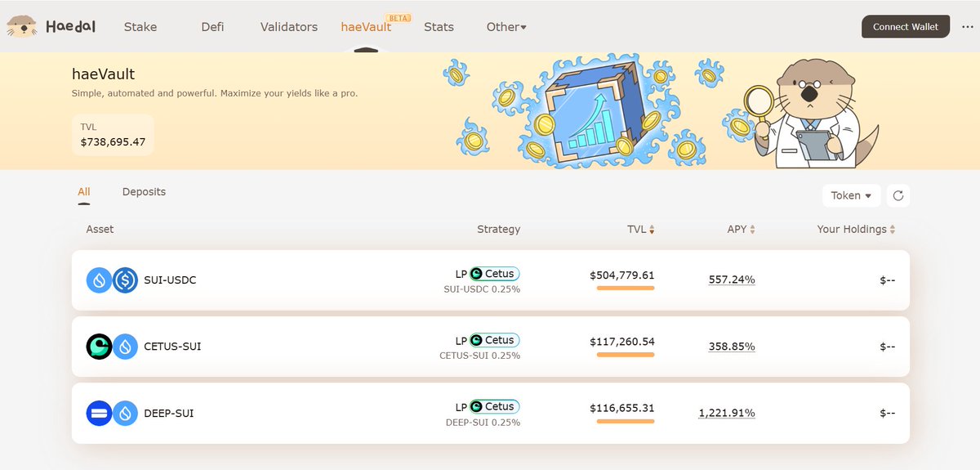Select the haeVault nav item
Viewport: 980px width, 470px height.
point(366,27)
